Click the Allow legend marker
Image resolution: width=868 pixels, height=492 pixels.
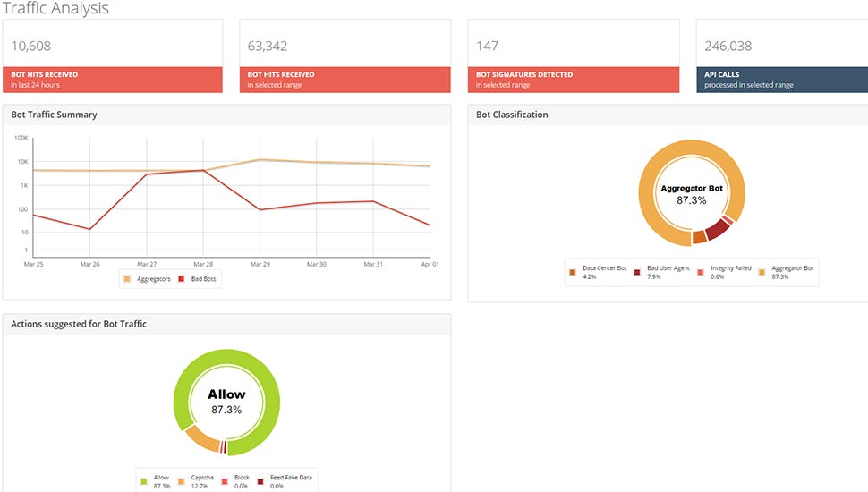pos(143,481)
